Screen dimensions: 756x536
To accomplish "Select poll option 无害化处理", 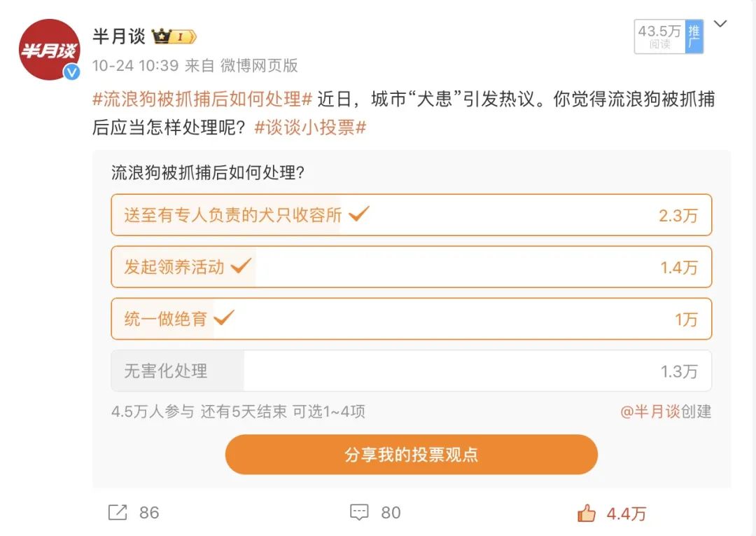I will pyautogui.click(x=411, y=371).
